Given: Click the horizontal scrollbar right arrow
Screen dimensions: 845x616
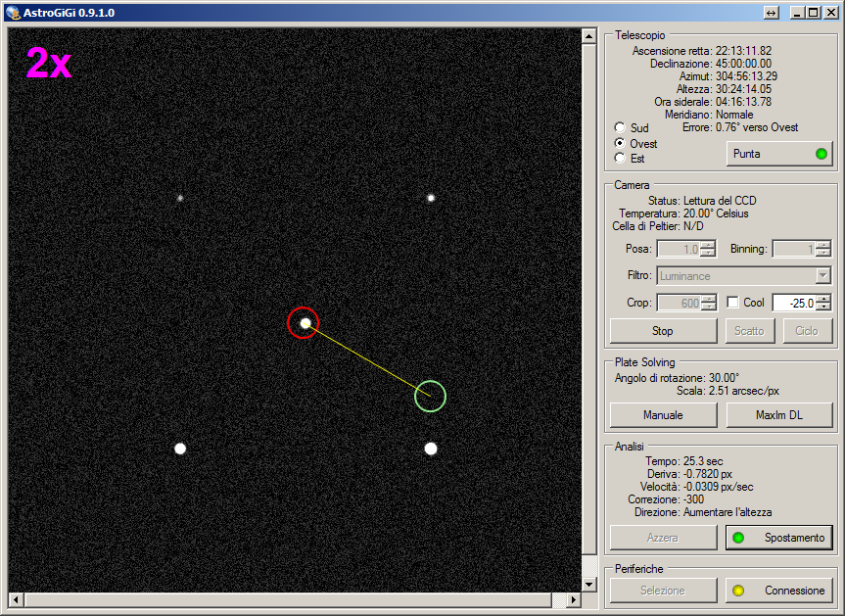Looking at the screenshot, I should tap(573, 599).
